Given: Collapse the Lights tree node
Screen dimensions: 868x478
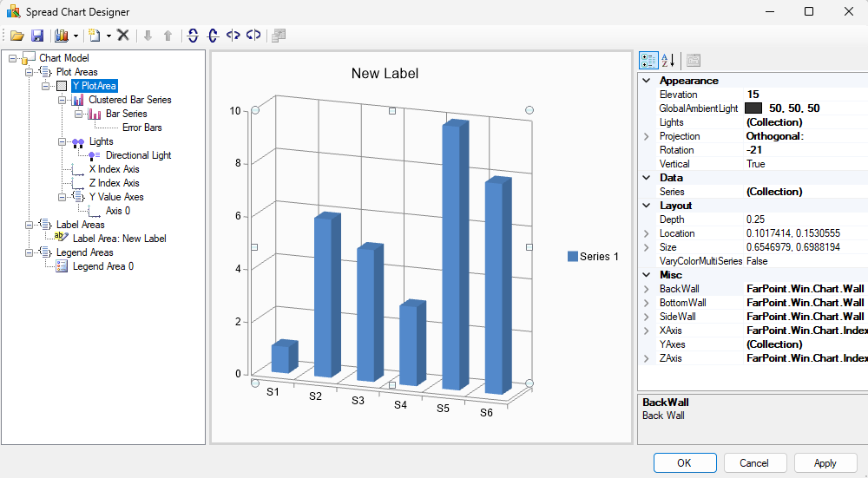Looking at the screenshot, I should tap(62, 141).
